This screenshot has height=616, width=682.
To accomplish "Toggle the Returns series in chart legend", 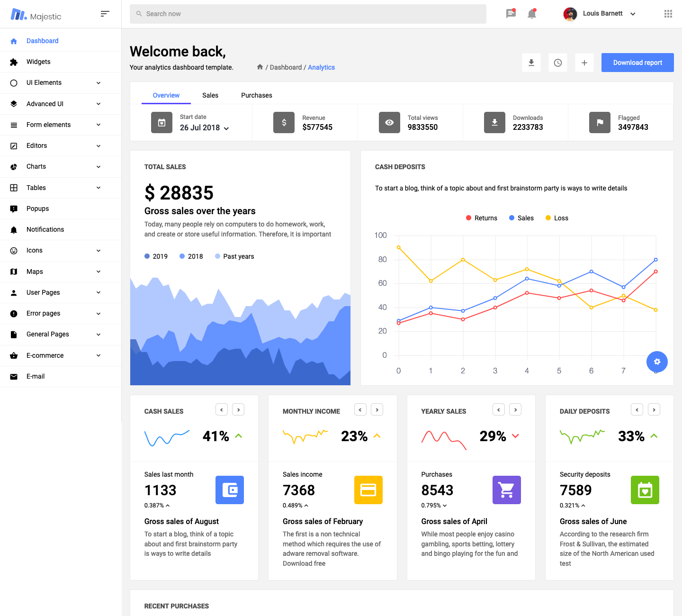I will (482, 218).
